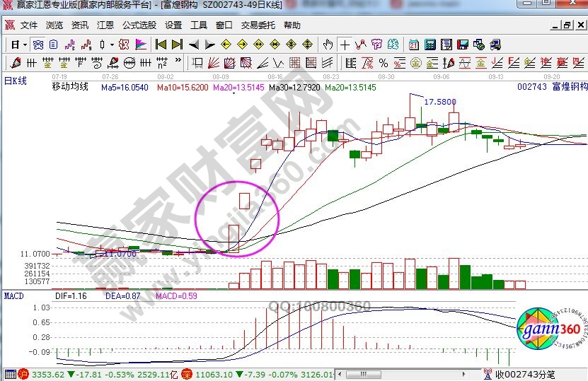Screen dimensions: 588x381
Task: Open the calculator tool icon
Action: point(430,45)
